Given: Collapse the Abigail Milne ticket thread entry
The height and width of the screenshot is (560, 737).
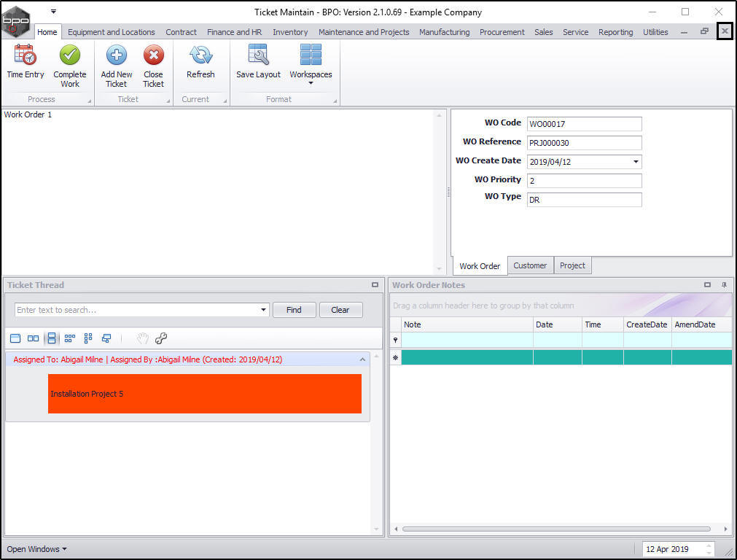Looking at the screenshot, I should click(362, 359).
